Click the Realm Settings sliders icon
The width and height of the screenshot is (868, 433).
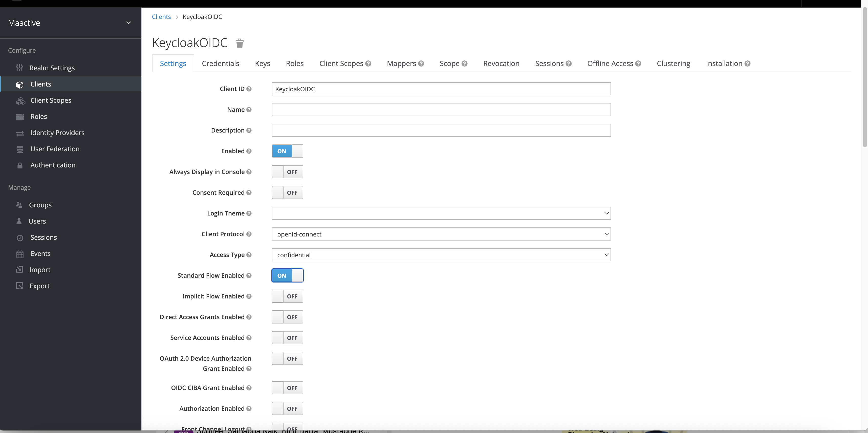[19, 68]
